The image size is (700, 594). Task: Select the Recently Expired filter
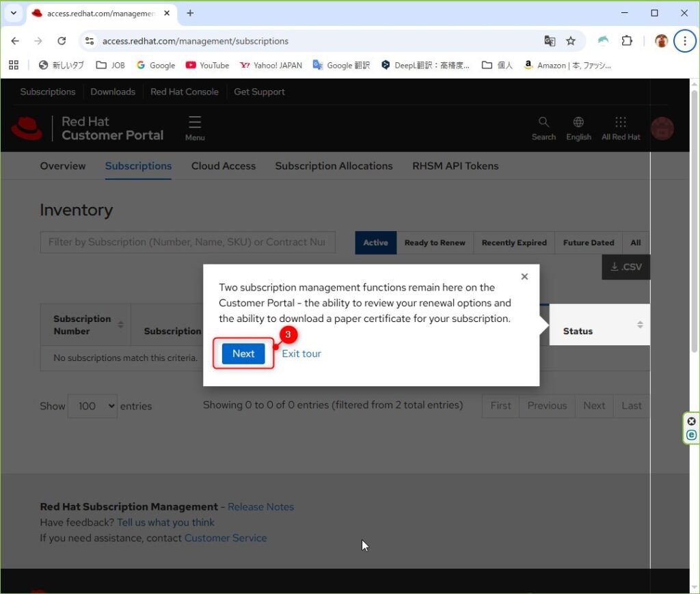[x=514, y=243]
